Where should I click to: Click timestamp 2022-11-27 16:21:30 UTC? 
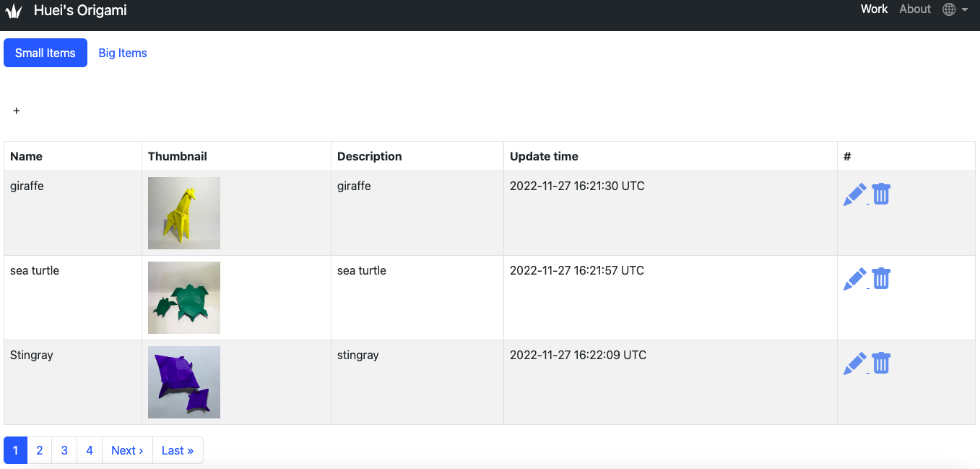(577, 186)
